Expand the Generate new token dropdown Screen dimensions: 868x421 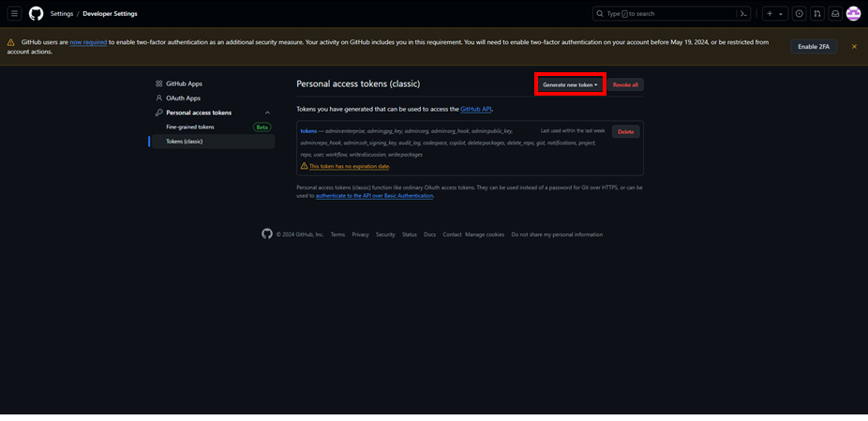click(570, 84)
